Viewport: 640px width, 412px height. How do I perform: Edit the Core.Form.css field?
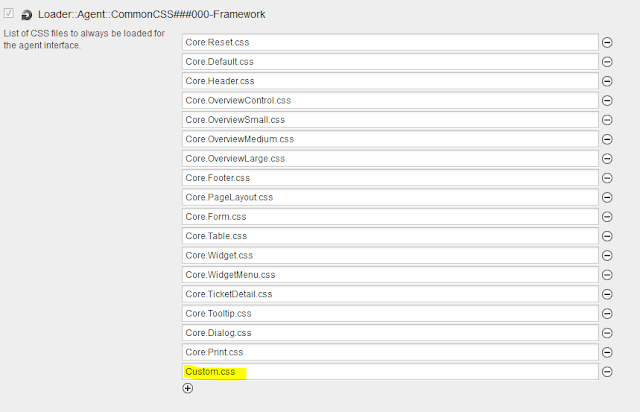390,217
